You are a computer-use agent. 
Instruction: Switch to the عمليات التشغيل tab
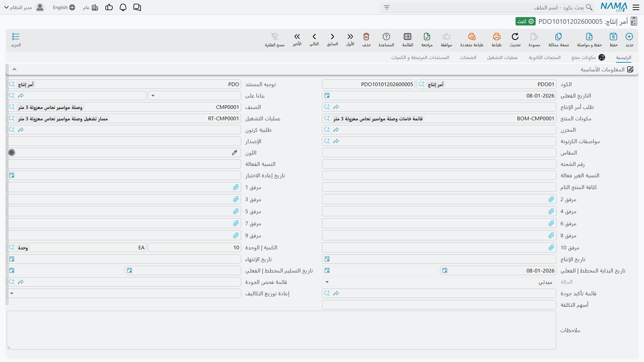click(502, 58)
